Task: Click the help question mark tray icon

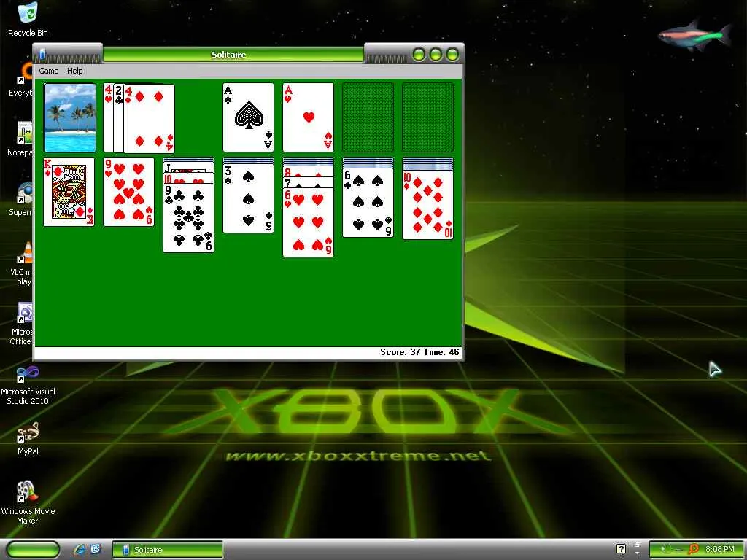Action: pos(622,549)
